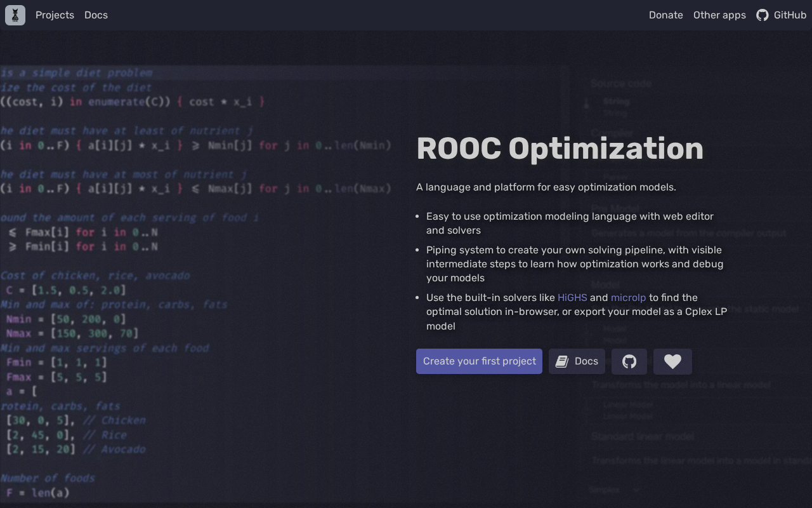This screenshot has width=812, height=508.
Task: Open Other apps in the navbar
Action: tap(719, 15)
